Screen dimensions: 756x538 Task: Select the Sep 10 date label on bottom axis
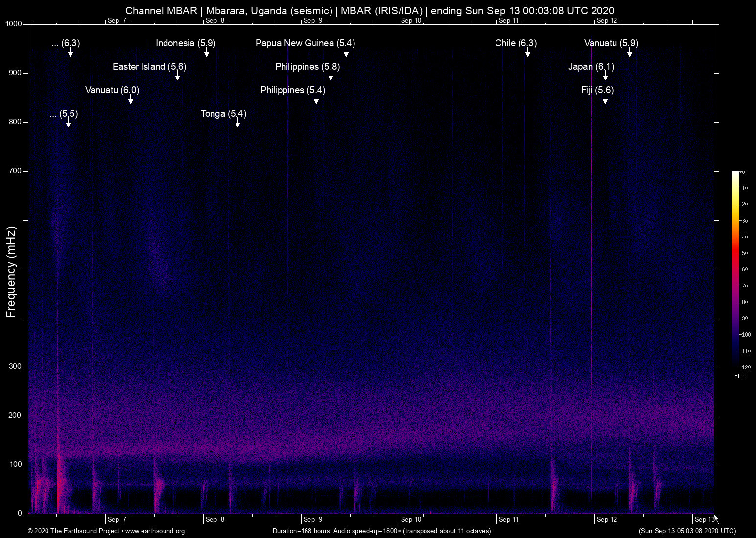click(x=411, y=520)
